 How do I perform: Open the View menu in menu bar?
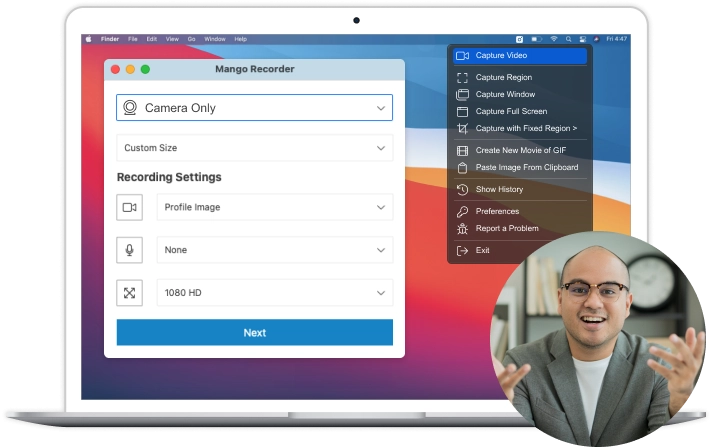click(172, 39)
